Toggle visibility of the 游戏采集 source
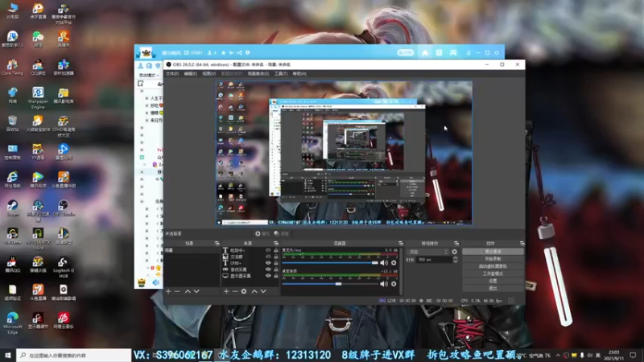 (268, 269)
